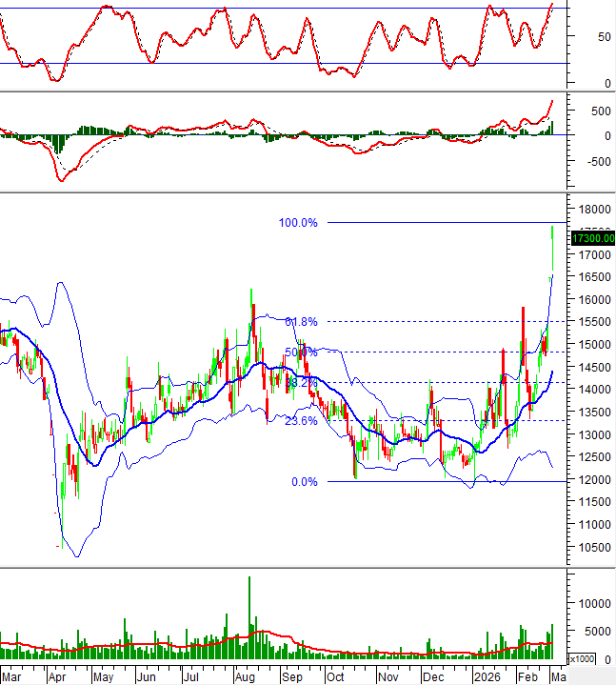616x685 pixels.
Task: Click the Dec label on the time axis
Action: 432,676
